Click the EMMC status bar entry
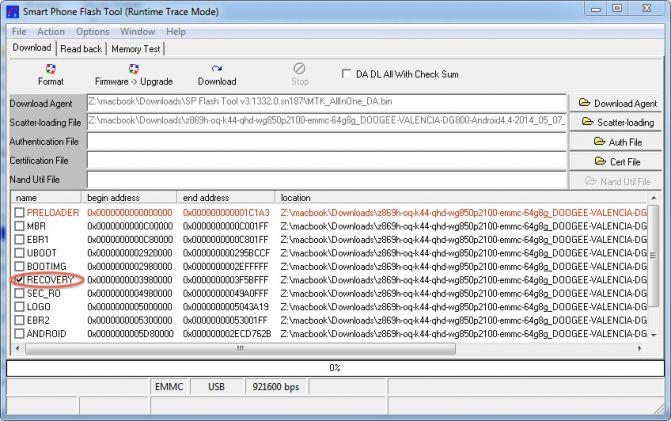 (x=169, y=387)
